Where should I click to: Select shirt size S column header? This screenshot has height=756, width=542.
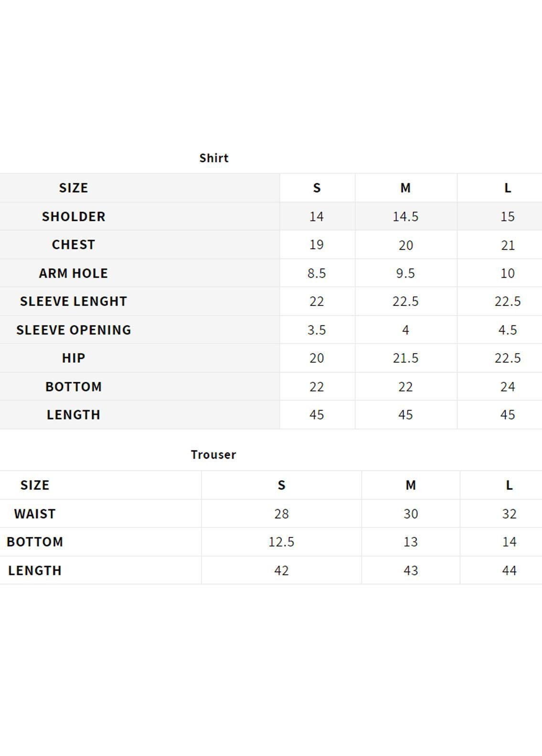317,188
